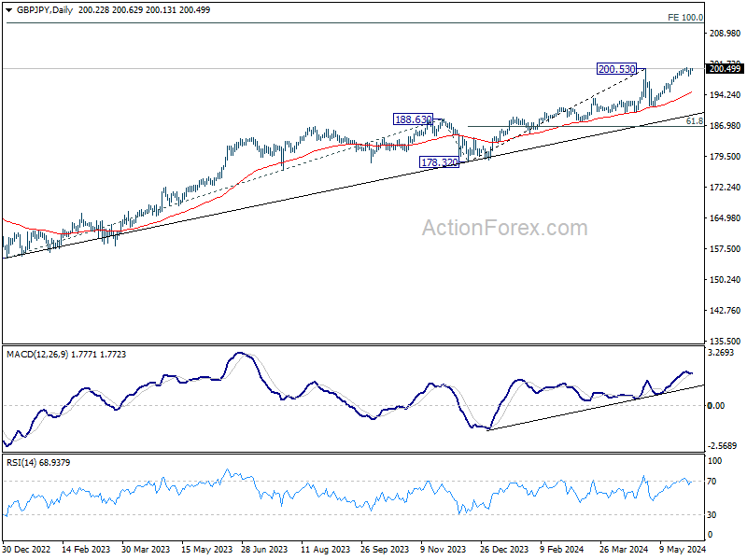Click the RSI 70 level label
The image size is (747, 560).
pos(712,482)
